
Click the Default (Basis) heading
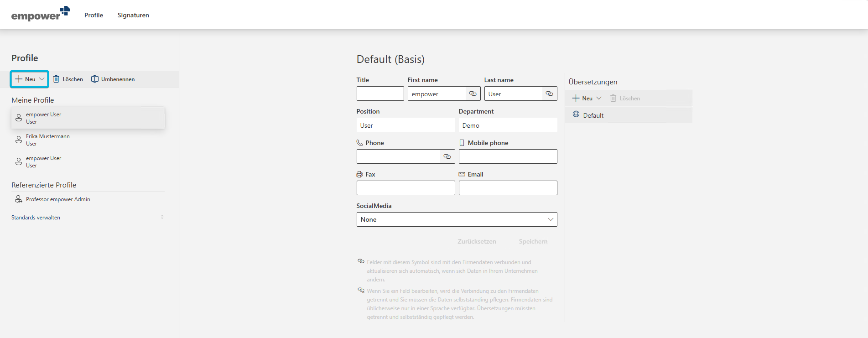pos(390,59)
